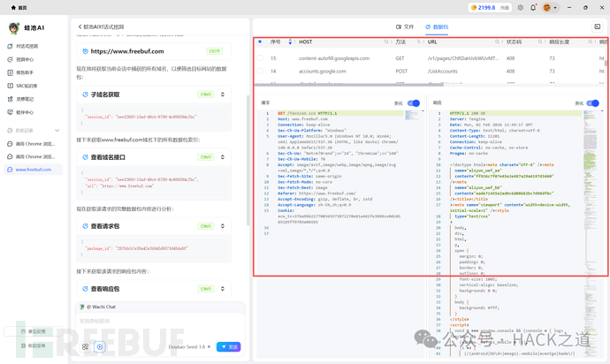This screenshot has width=610, height=364.
Task: Open second 调用 Chrome history entry
Action: pyautogui.click(x=31, y=156)
